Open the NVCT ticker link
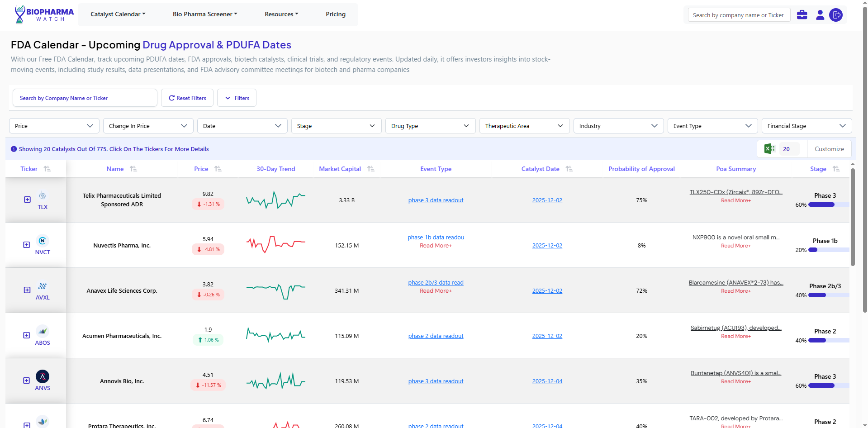This screenshot has height=428, width=868. point(43,252)
